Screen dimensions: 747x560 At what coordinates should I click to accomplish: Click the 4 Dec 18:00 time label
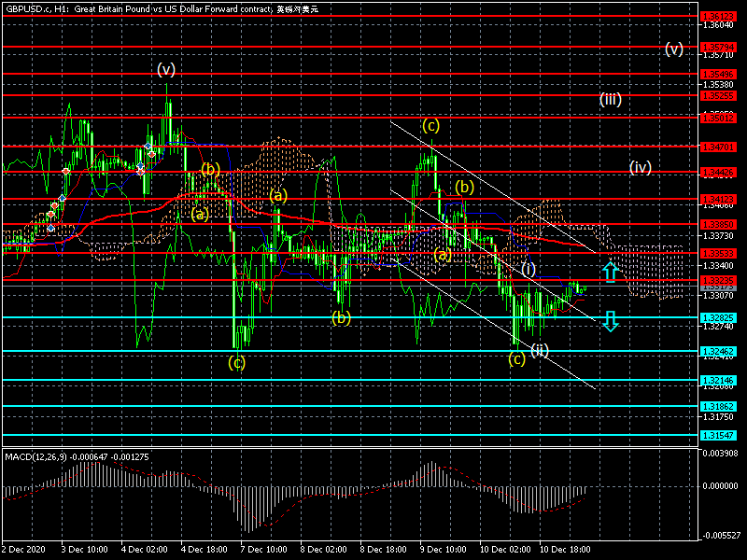click(204, 550)
